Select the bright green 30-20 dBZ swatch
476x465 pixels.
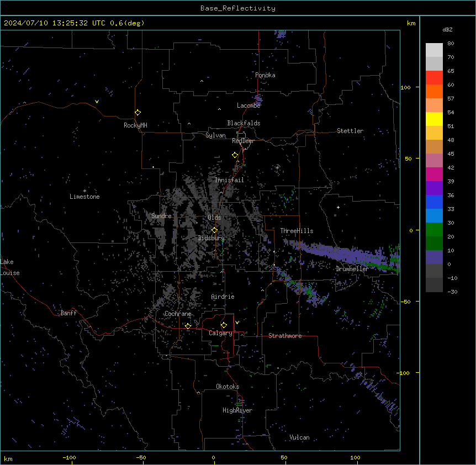tap(434, 230)
